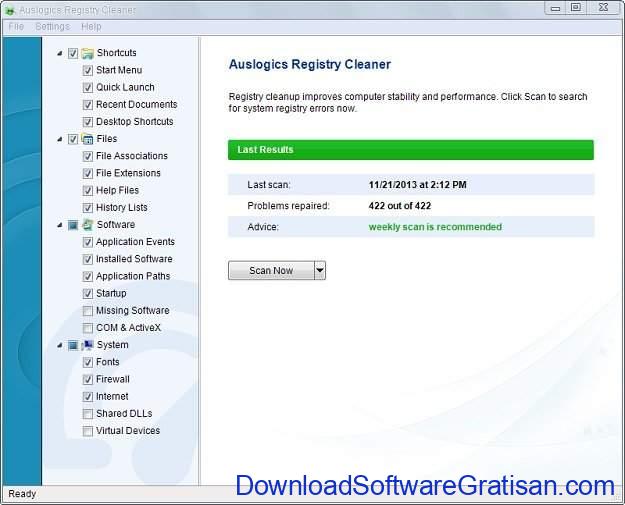Click the last scan date 11/21/2013 value
The image size is (625, 505).
(x=417, y=185)
